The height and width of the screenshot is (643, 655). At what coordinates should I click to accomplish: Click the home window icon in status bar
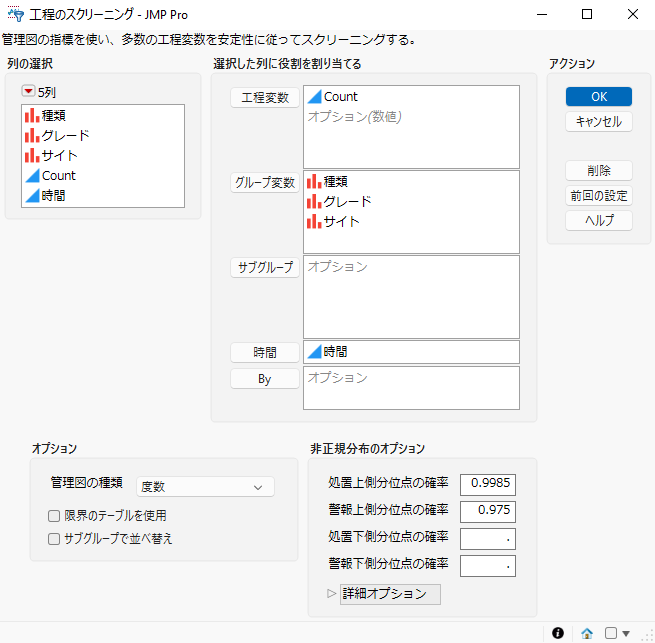587,633
